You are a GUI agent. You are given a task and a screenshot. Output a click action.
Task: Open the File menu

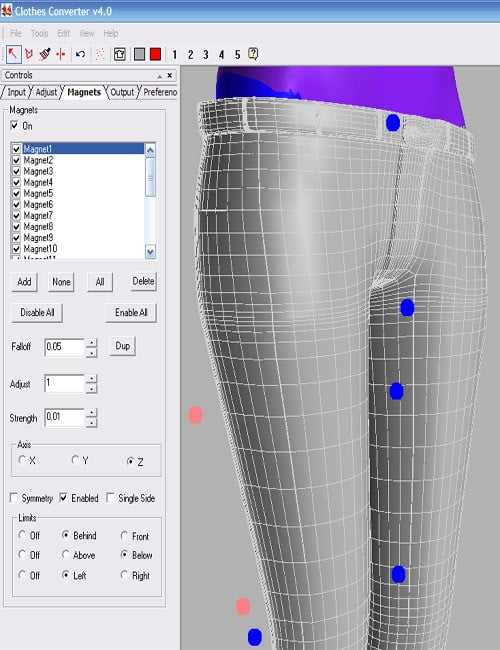(16, 33)
